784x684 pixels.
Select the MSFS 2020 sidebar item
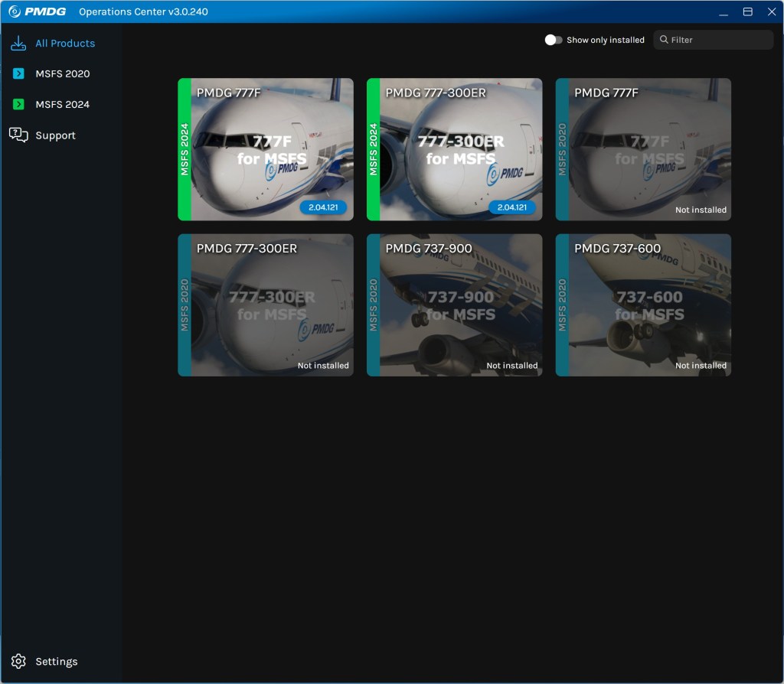(62, 74)
